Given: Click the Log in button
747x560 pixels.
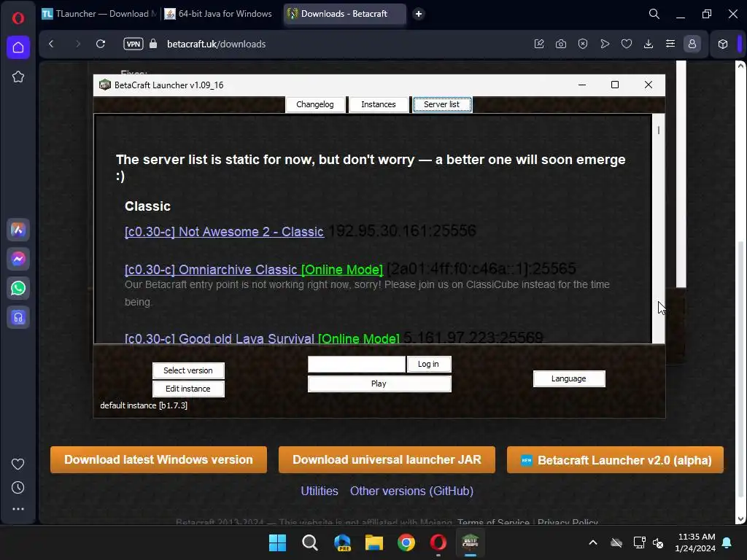Looking at the screenshot, I should click(x=428, y=365).
